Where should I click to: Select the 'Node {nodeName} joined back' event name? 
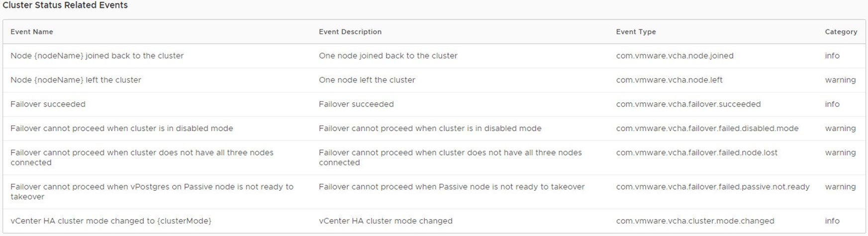click(97, 56)
